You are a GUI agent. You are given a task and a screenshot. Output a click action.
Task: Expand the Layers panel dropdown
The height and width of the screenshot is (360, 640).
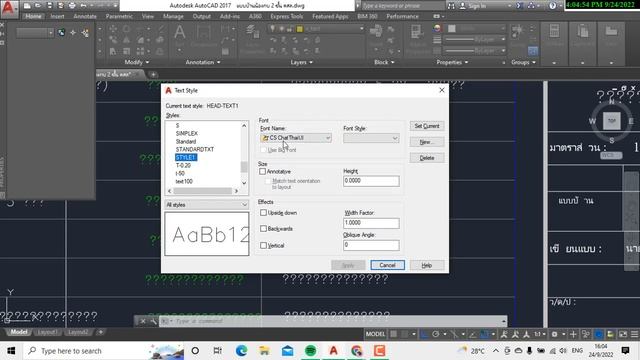point(301,62)
